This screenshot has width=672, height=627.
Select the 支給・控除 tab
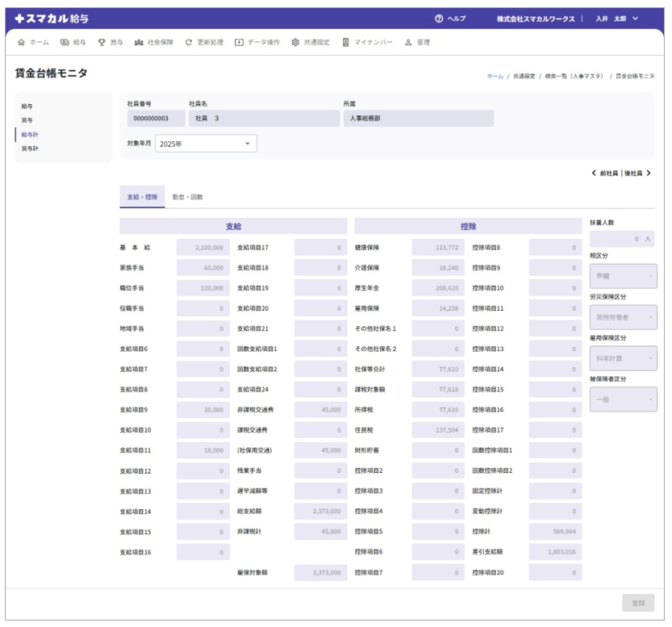click(x=142, y=197)
